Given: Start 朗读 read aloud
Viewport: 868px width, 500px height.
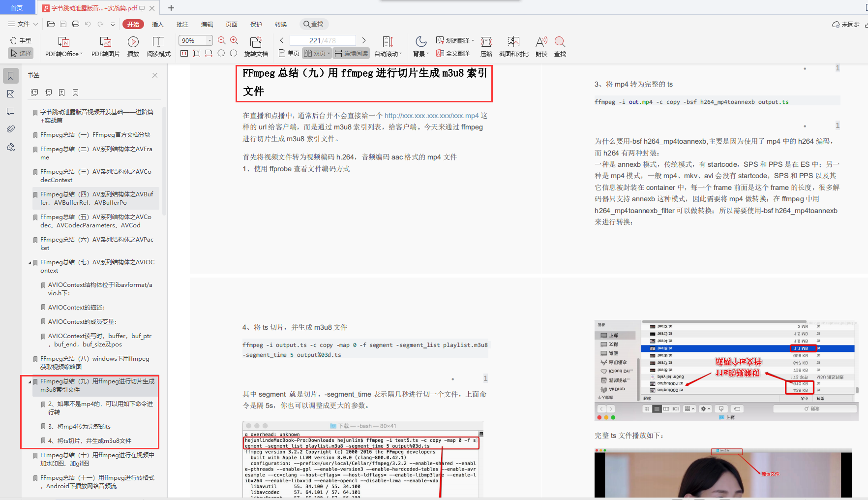Looking at the screenshot, I should 541,47.
